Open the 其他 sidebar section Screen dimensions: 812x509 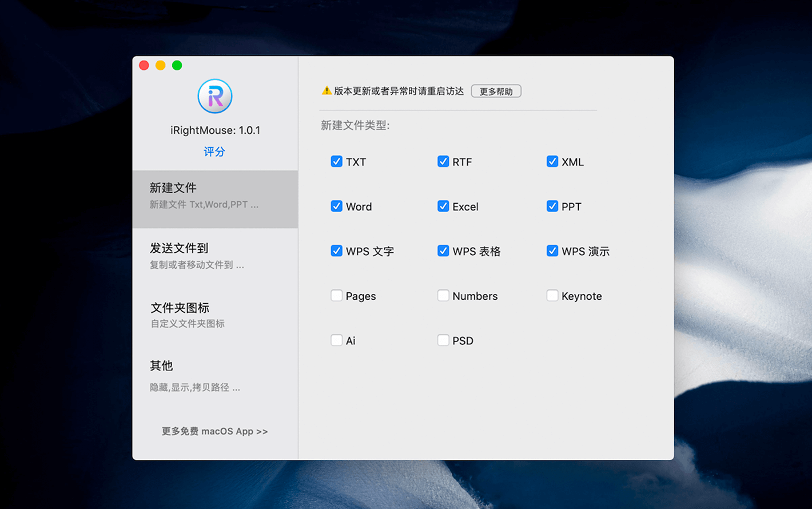click(215, 375)
